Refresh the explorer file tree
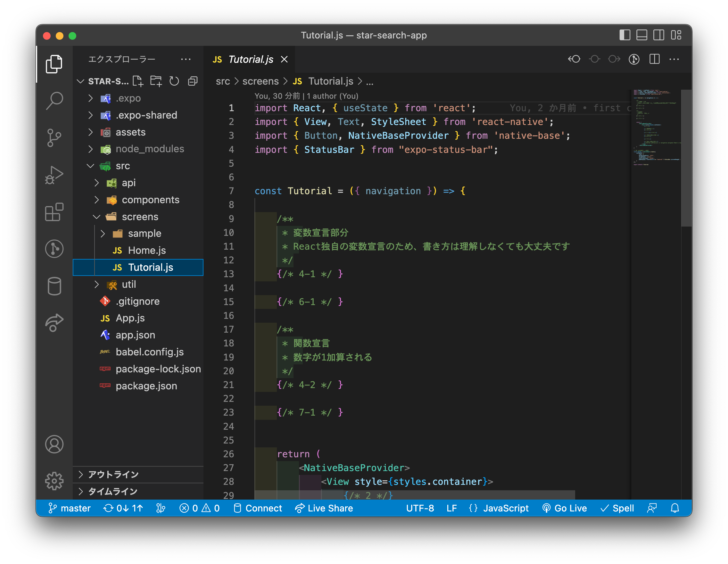Viewport: 728px width, 564px height. (x=174, y=81)
